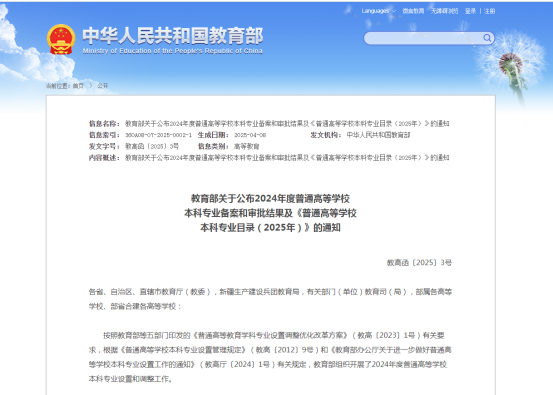The image size is (553, 395).
Task: Click the national emblem logo
Action: pos(61,39)
